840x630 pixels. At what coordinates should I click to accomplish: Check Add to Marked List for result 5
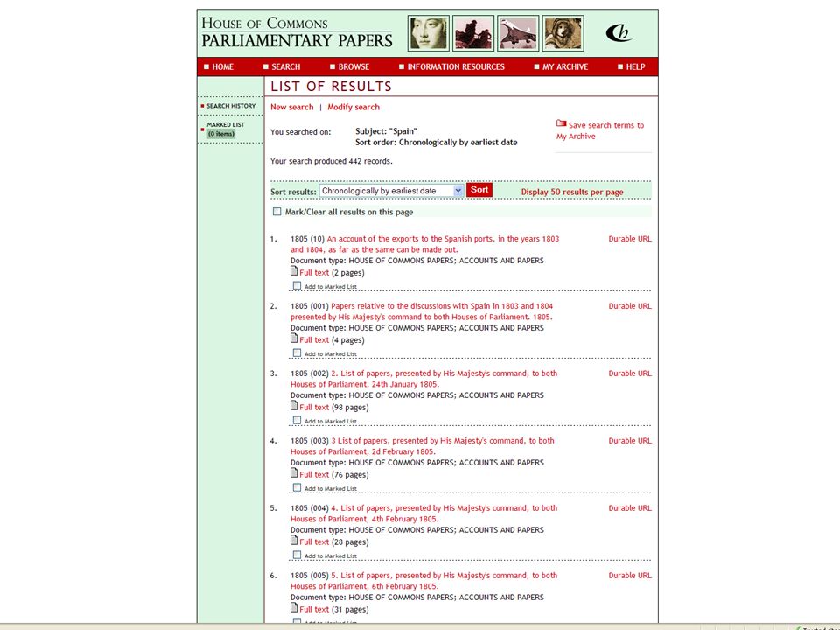tap(297, 556)
